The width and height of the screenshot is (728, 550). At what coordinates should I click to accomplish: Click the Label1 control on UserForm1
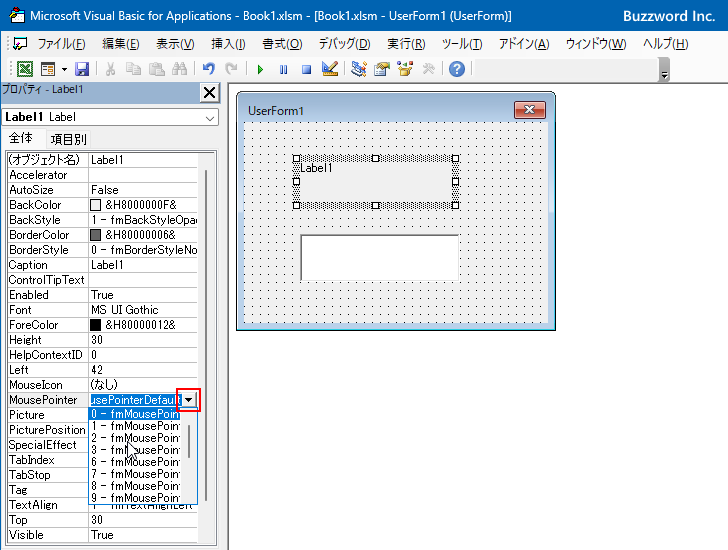[376, 182]
